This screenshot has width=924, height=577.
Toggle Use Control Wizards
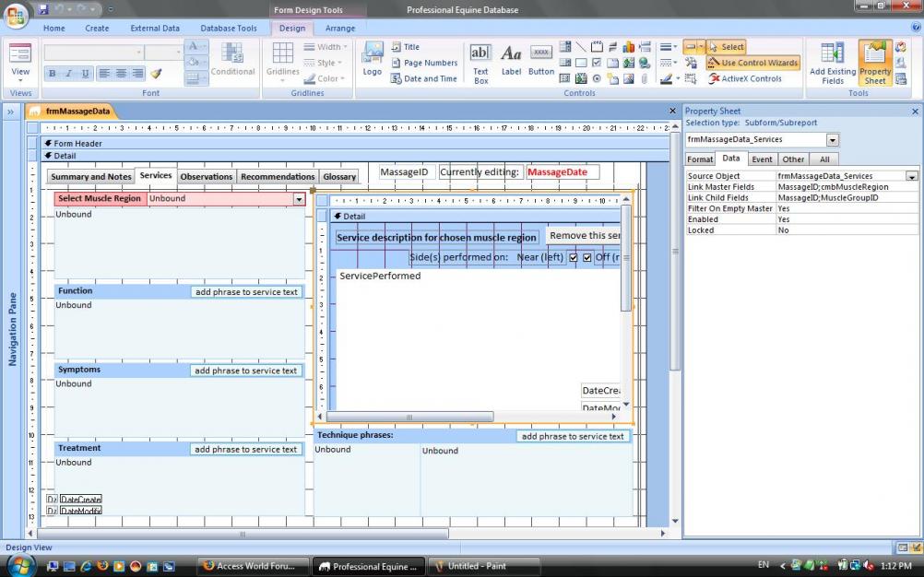(752, 63)
